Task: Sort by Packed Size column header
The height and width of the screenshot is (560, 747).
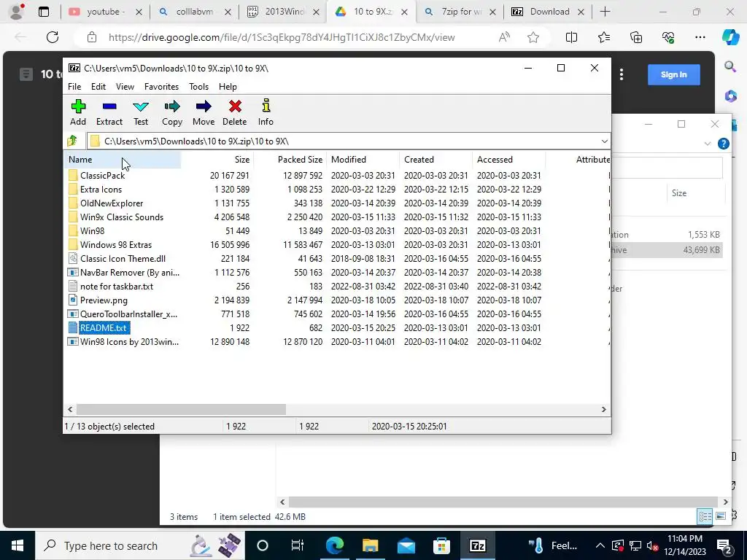Action: (x=290, y=160)
